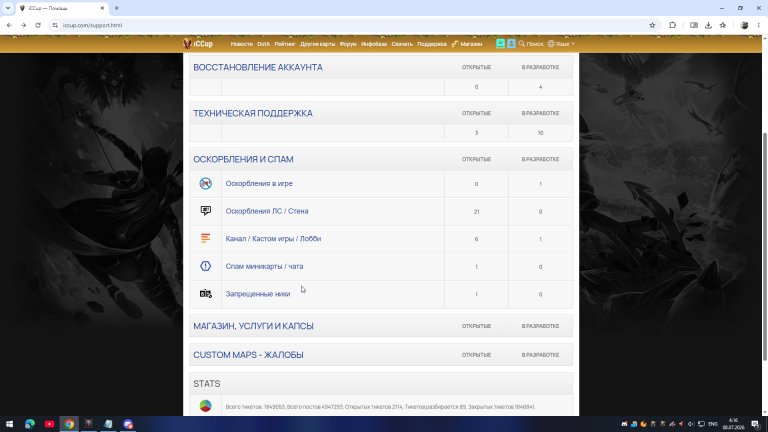Image resolution: width=768 pixels, height=432 pixels.
Task: Expand the Язык language dropdown
Action: (561, 44)
